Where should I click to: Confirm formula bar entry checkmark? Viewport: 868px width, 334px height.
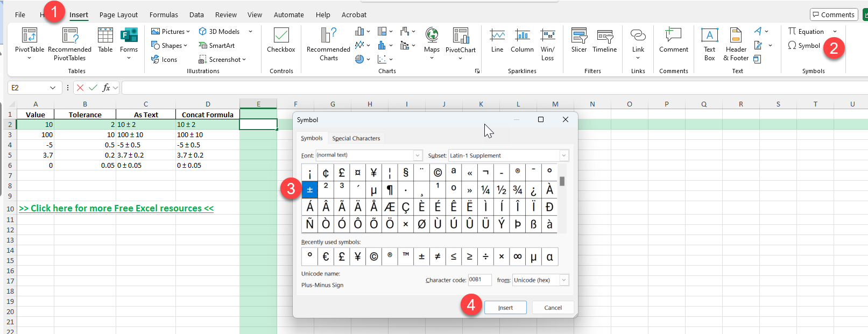click(93, 88)
